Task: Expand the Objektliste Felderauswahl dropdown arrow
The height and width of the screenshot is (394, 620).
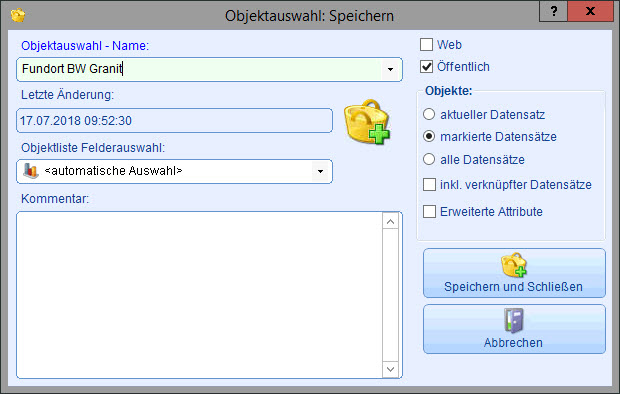Action: [320, 171]
